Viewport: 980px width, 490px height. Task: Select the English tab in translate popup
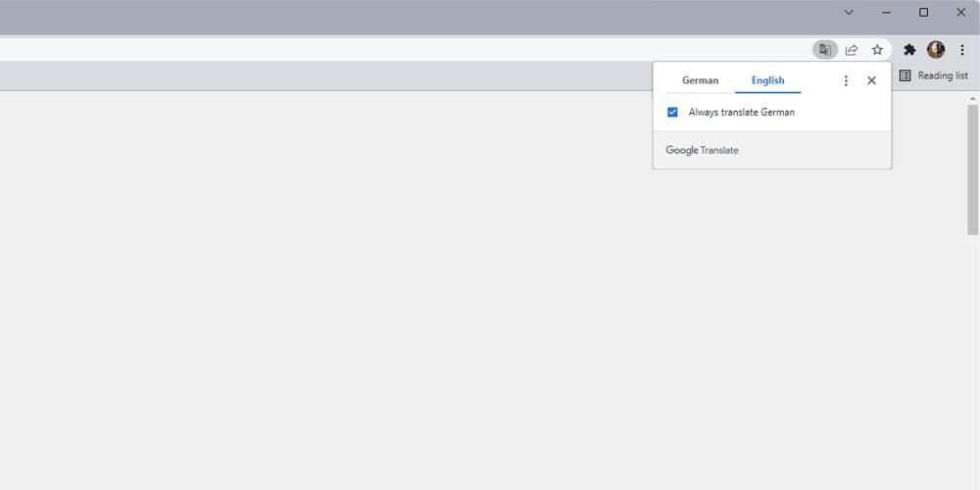pos(767,80)
